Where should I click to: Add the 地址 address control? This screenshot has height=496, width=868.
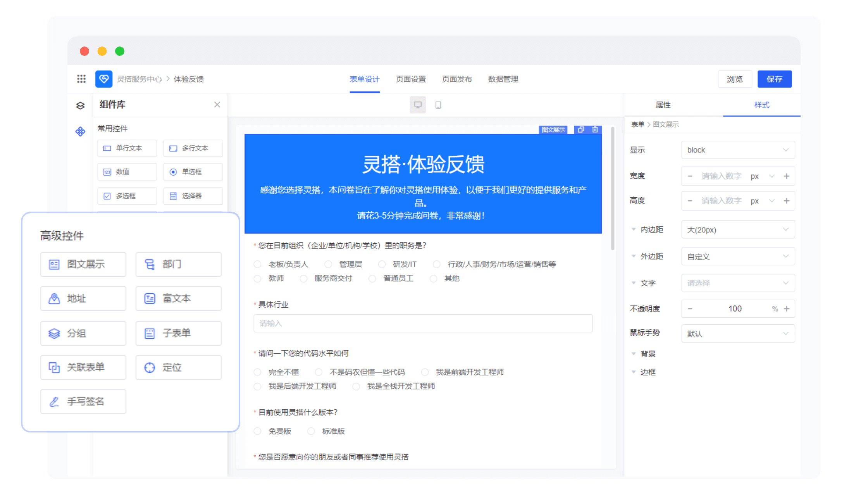tap(83, 298)
